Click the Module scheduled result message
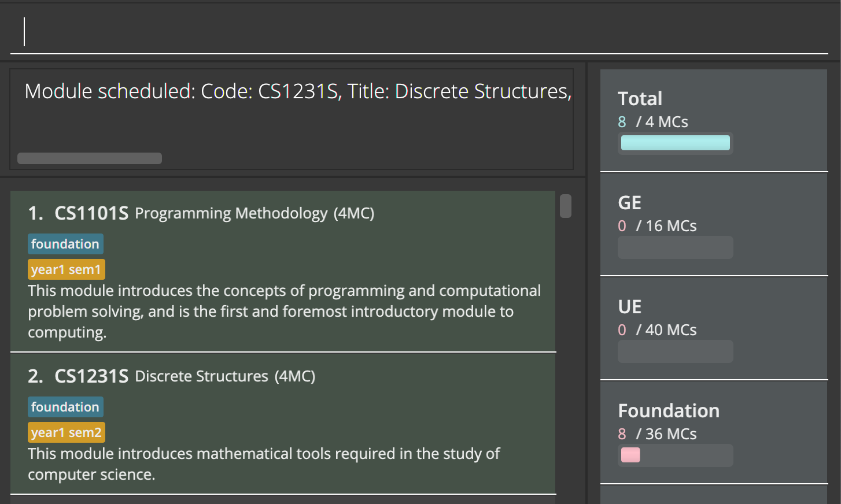Image resolution: width=841 pixels, height=504 pixels. click(x=298, y=91)
